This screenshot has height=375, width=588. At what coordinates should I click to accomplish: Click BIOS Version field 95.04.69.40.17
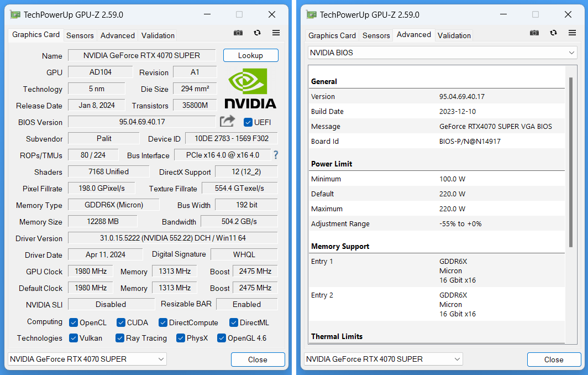141,122
